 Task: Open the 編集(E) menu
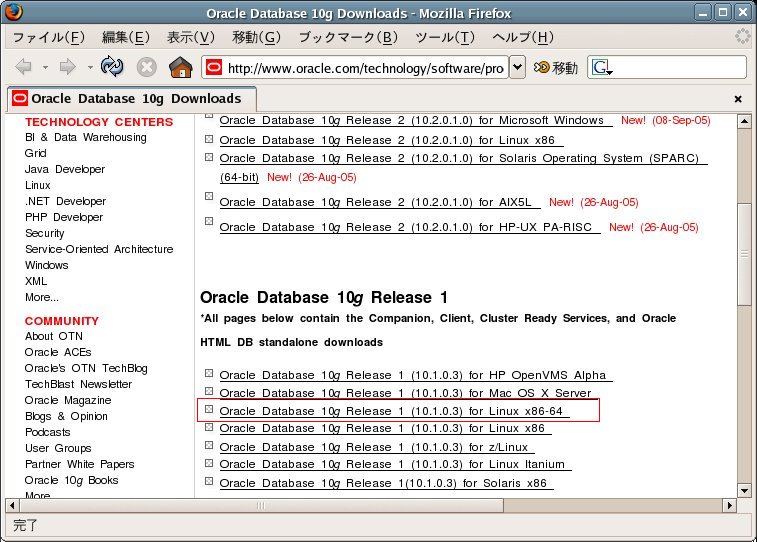pyautogui.click(x=126, y=37)
